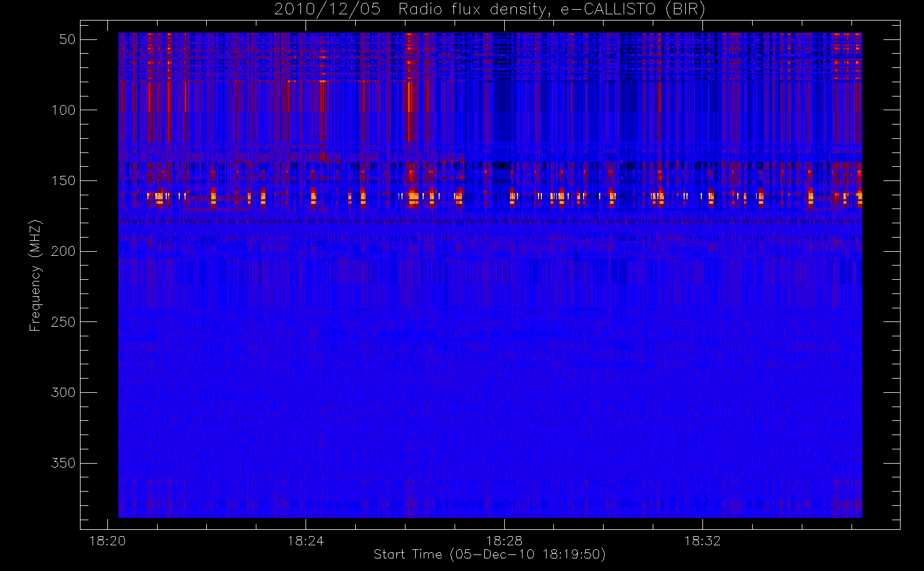Screen dimensions: 924x571
Task: Click the 250 frequency tick label
Action: [x=63, y=322]
